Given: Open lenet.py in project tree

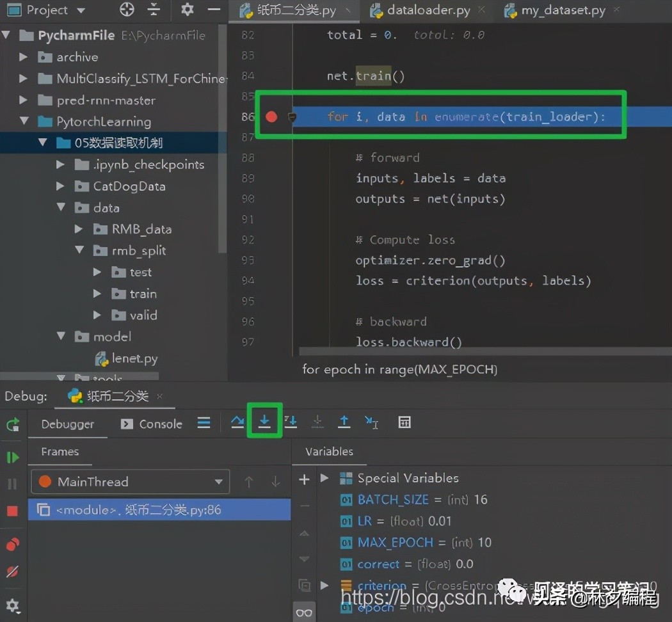Looking at the screenshot, I should 134,358.
